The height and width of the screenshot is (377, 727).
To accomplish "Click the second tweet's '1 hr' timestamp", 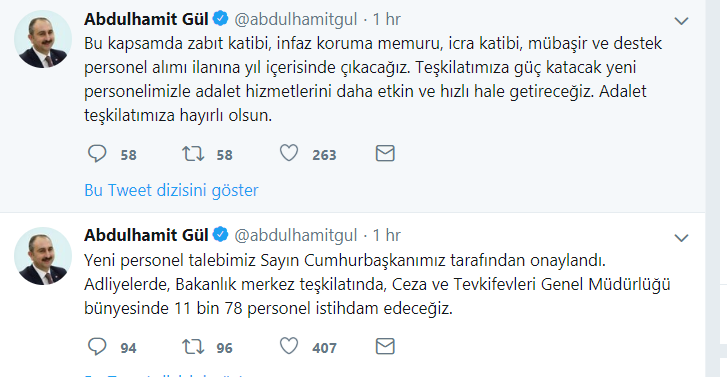I will (x=386, y=236).
